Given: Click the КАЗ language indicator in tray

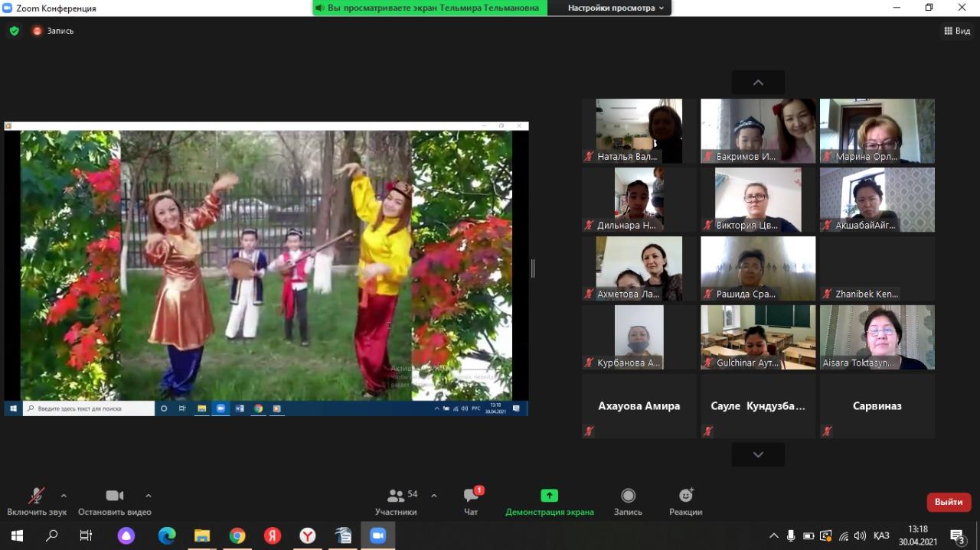Looking at the screenshot, I should click(880, 535).
